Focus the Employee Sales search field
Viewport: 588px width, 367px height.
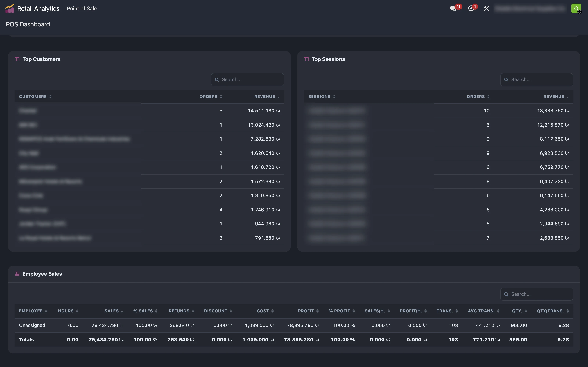pyautogui.click(x=537, y=294)
